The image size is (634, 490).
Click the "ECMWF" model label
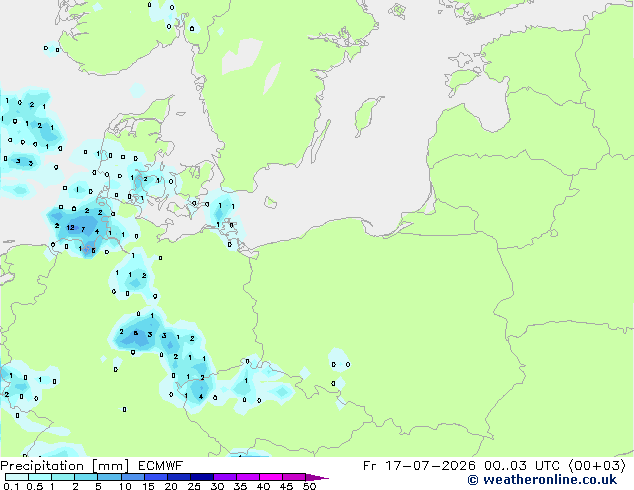point(161,466)
